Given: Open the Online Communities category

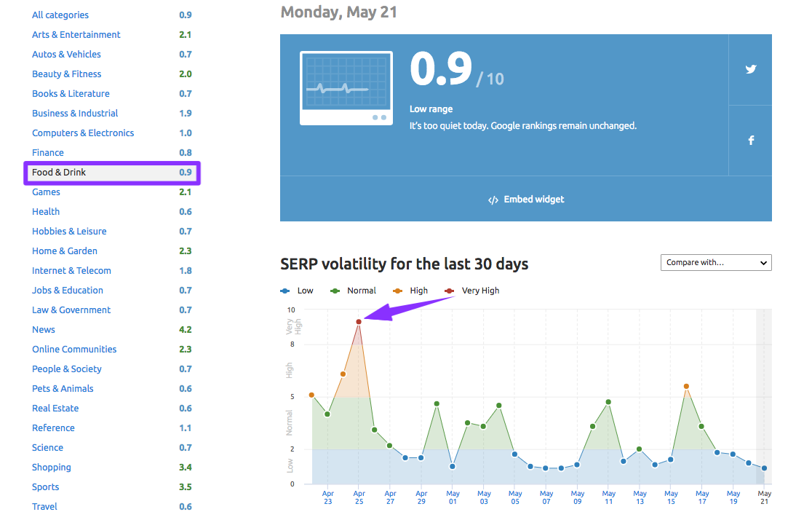Looking at the screenshot, I should coord(74,350).
